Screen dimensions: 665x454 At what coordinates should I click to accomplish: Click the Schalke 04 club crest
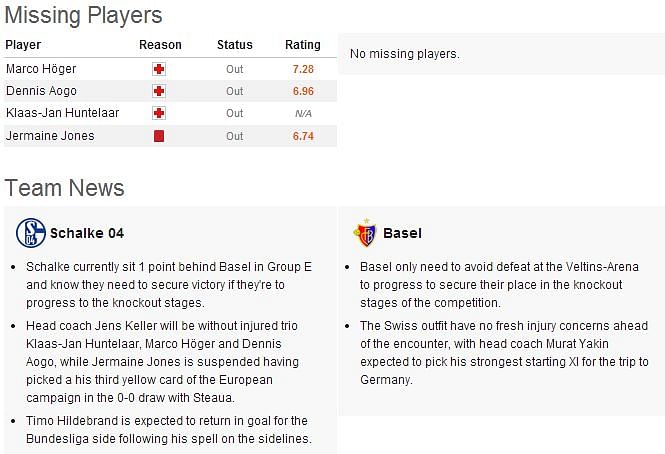point(31,233)
